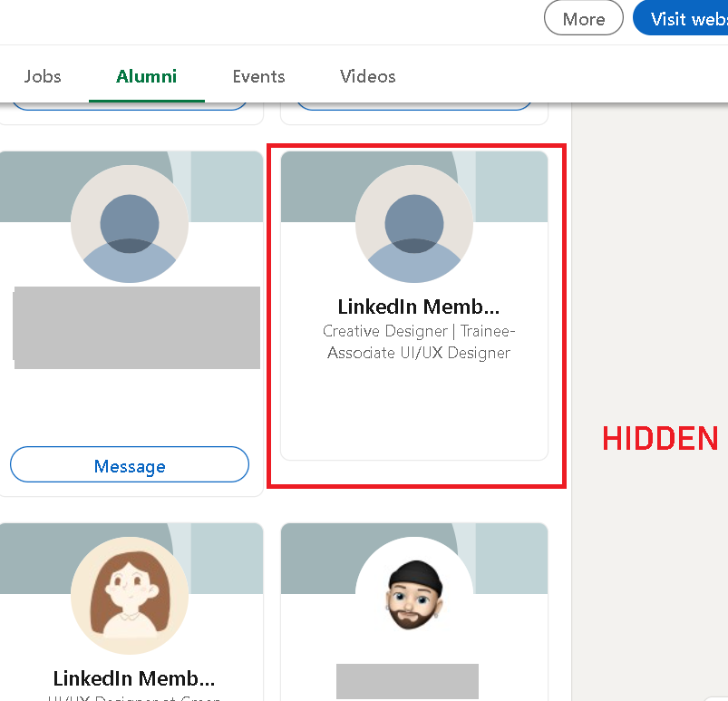Image resolution: width=728 pixels, height=701 pixels.
Task: Click the Visit website button
Action: (x=683, y=18)
